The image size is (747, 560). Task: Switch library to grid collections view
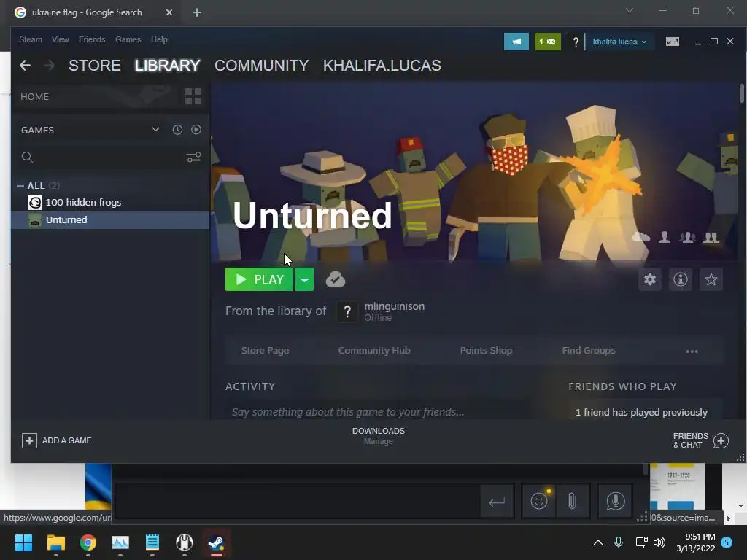tap(193, 96)
